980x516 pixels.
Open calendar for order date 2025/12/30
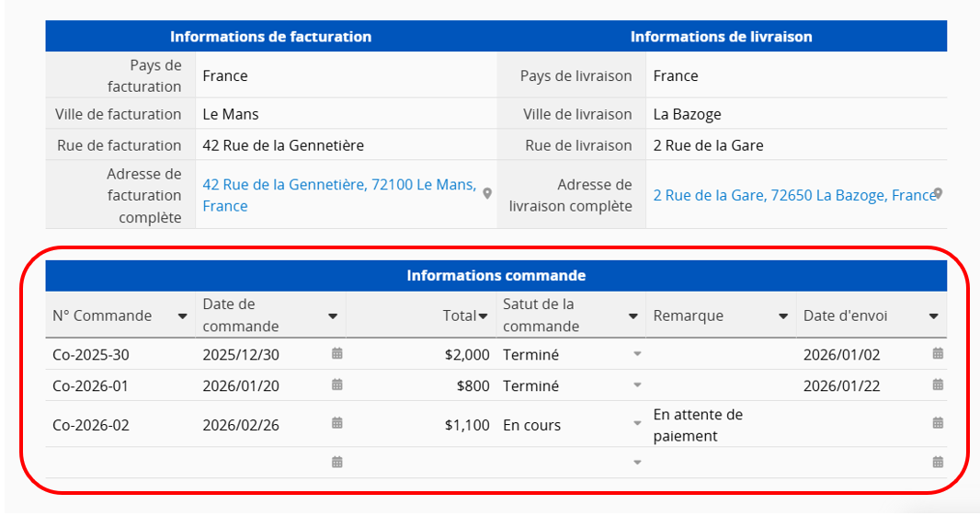(337, 353)
